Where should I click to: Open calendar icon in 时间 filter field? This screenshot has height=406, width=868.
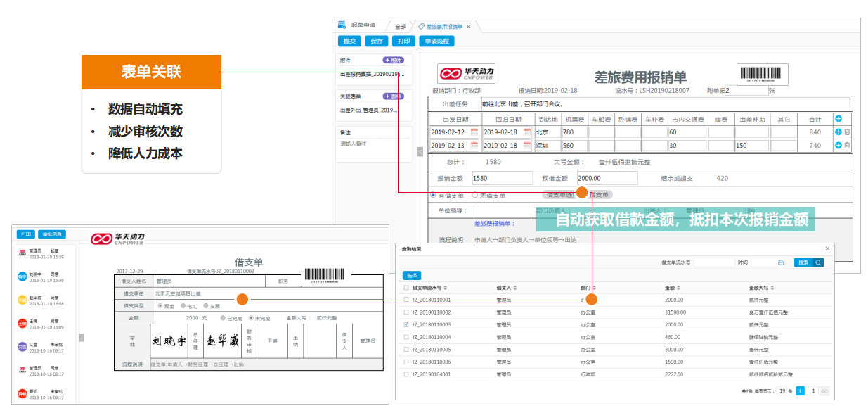coord(780,262)
